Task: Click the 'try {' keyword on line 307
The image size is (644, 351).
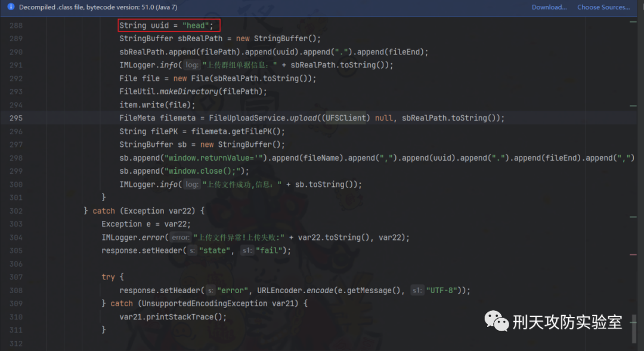Action: pyautogui.click(x=113, y=277)
